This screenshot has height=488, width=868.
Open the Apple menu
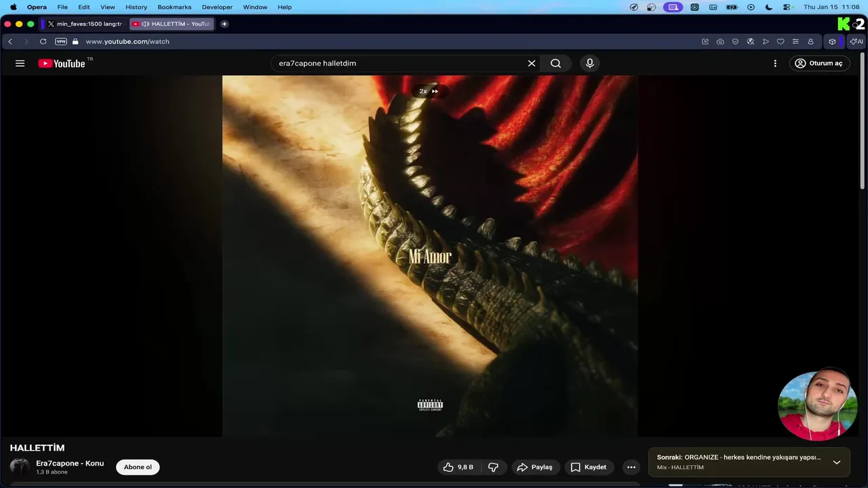click(13, 7)
